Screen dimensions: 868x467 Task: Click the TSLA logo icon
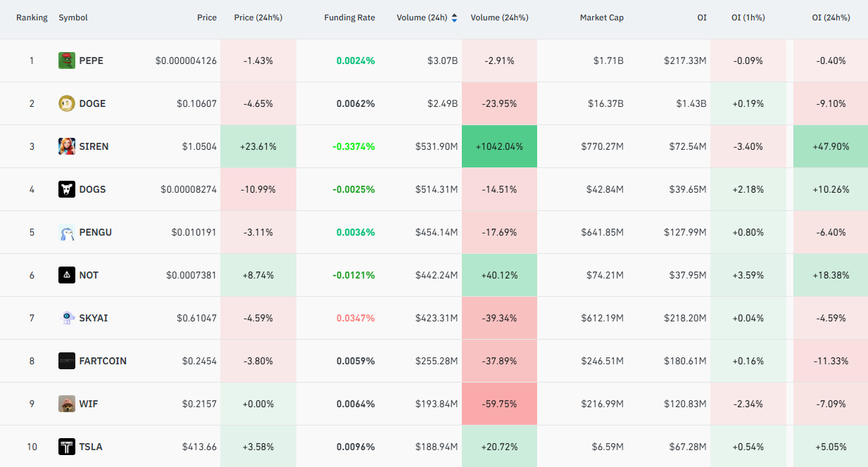point(67,447)
